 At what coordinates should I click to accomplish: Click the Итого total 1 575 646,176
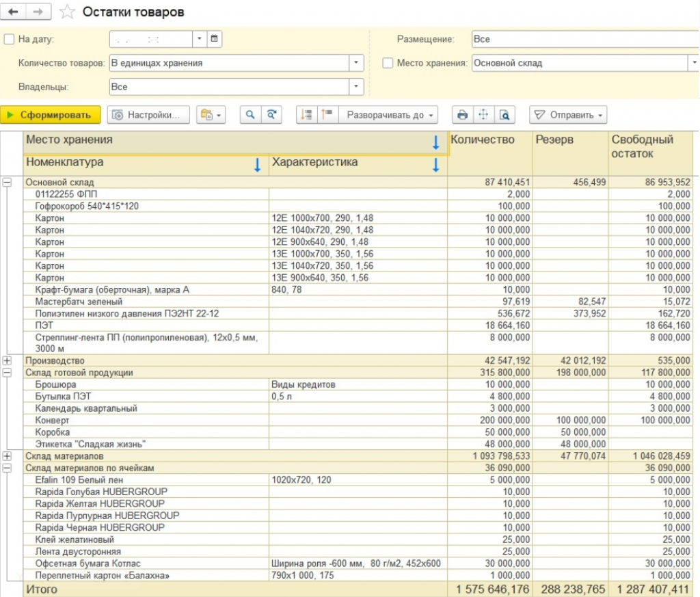(x=492, y=589)
